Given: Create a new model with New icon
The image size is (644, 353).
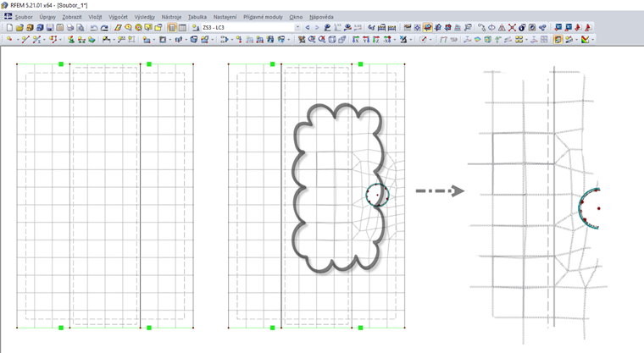Looking at the screenshot, I should coord(9,27).
